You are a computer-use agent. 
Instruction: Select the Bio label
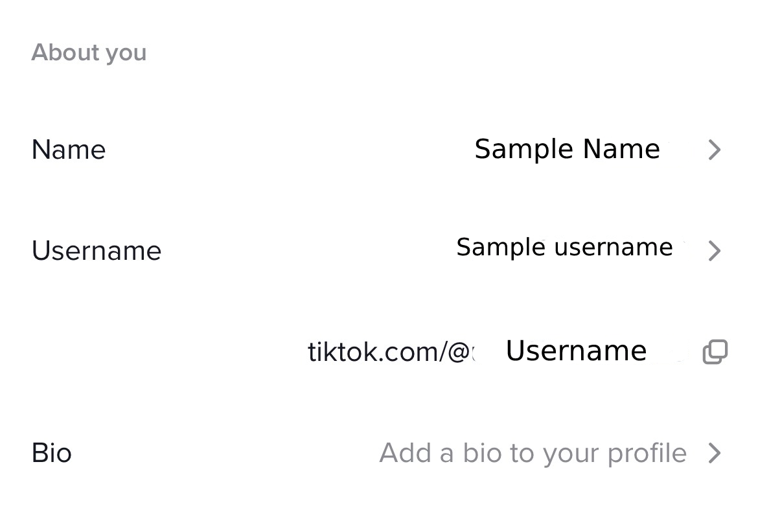[x=51, y=453]
